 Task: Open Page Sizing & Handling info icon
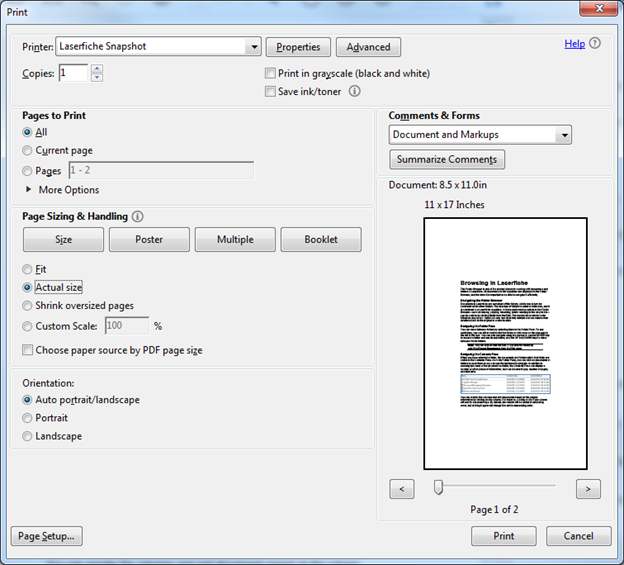[137, 216]
